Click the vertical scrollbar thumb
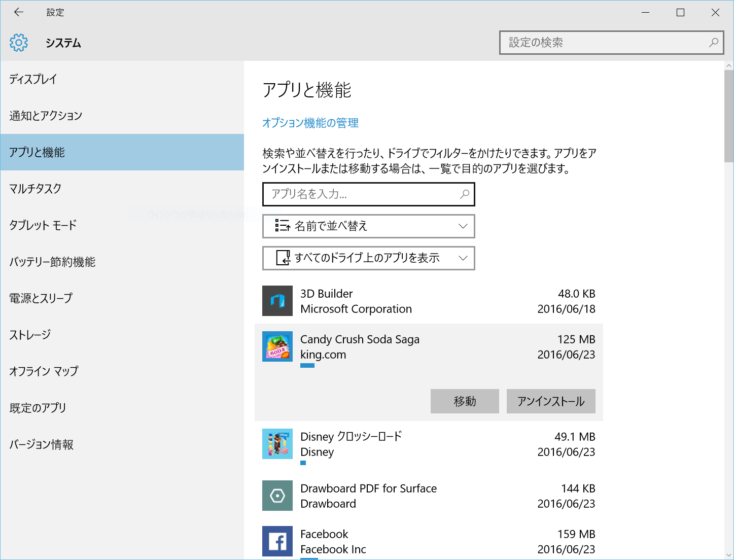The image size is (734, 560). 729,116
